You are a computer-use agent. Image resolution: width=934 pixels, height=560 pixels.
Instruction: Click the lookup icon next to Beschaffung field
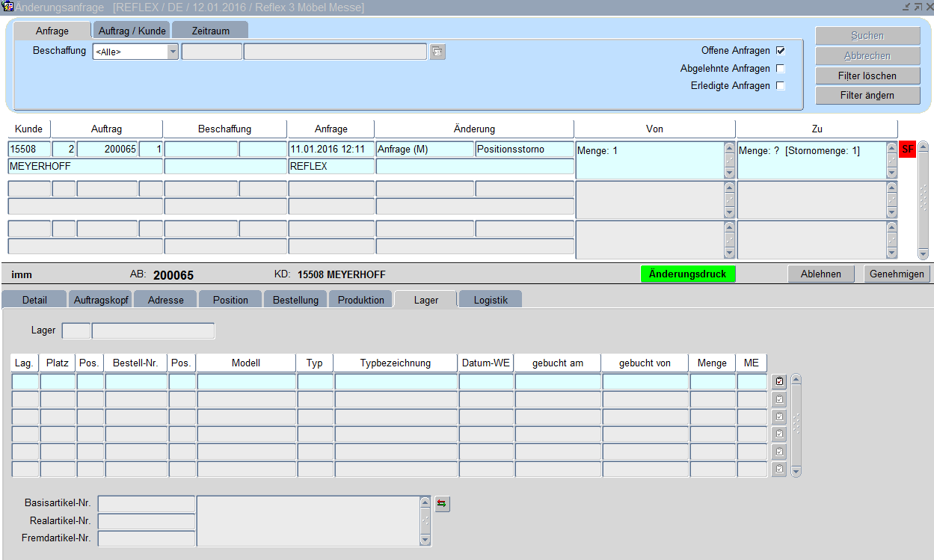coord(437,52)
